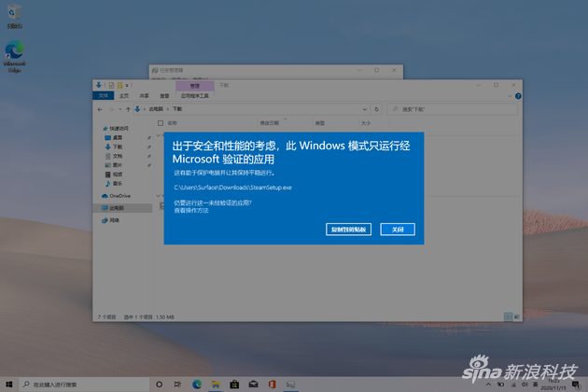Click the 搜索"下载" search box
Screen dimensions: 588x392
tap(453, 109)
